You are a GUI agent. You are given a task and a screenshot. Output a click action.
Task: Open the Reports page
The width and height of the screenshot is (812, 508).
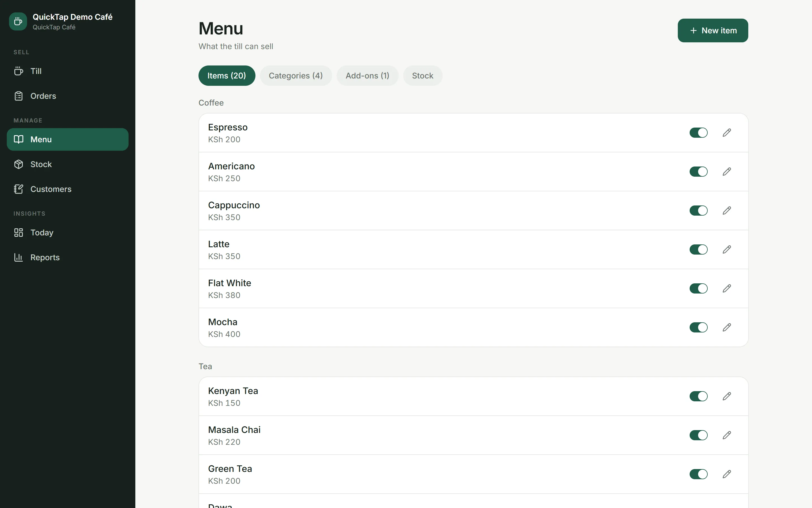[67, 257]
